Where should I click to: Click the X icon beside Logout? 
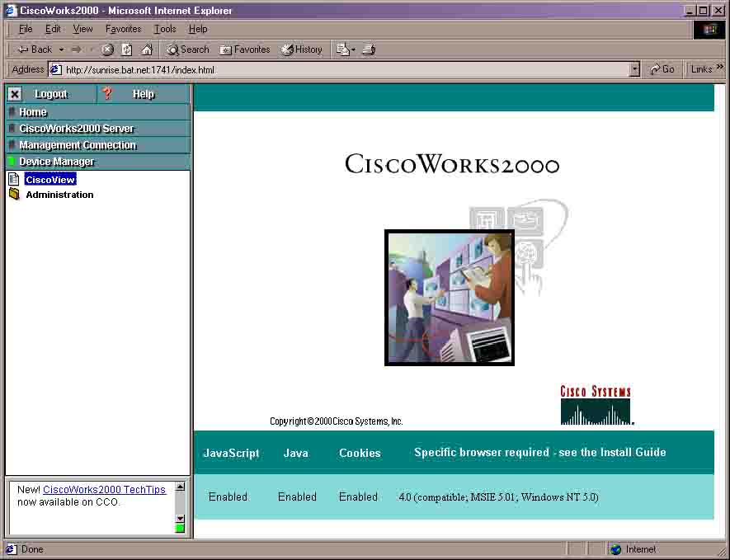(15, 94)
